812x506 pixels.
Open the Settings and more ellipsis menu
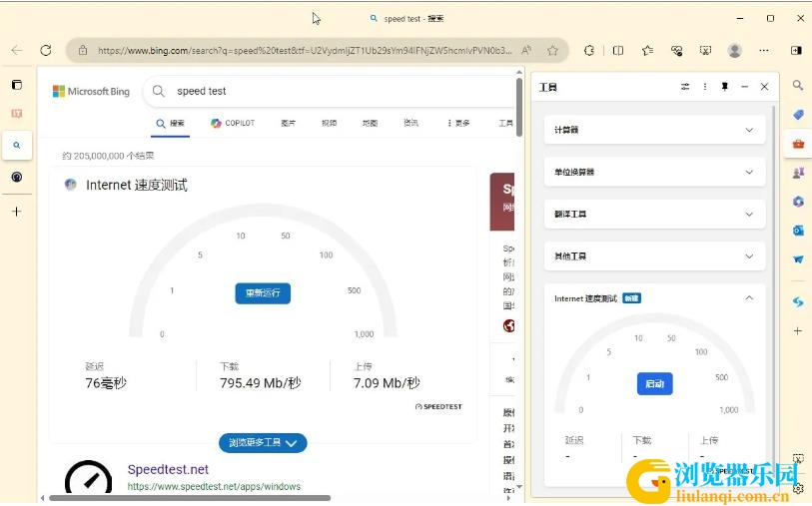tap(764, 50)
